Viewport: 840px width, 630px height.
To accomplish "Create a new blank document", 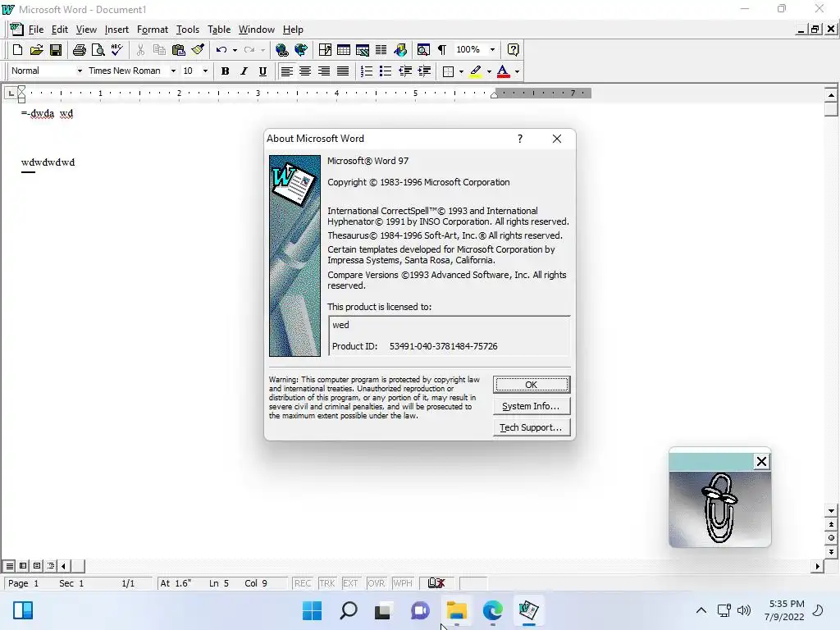I will click(17, 50).
